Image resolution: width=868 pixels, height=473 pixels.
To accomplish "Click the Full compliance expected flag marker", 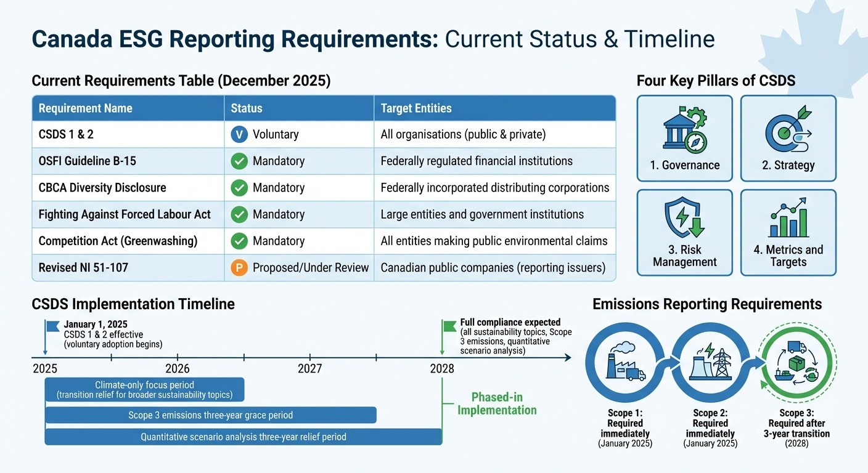I will tap(448, 325).
